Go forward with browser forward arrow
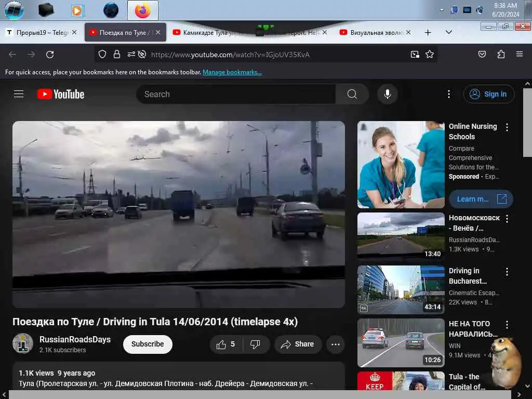 coord(31,54)
